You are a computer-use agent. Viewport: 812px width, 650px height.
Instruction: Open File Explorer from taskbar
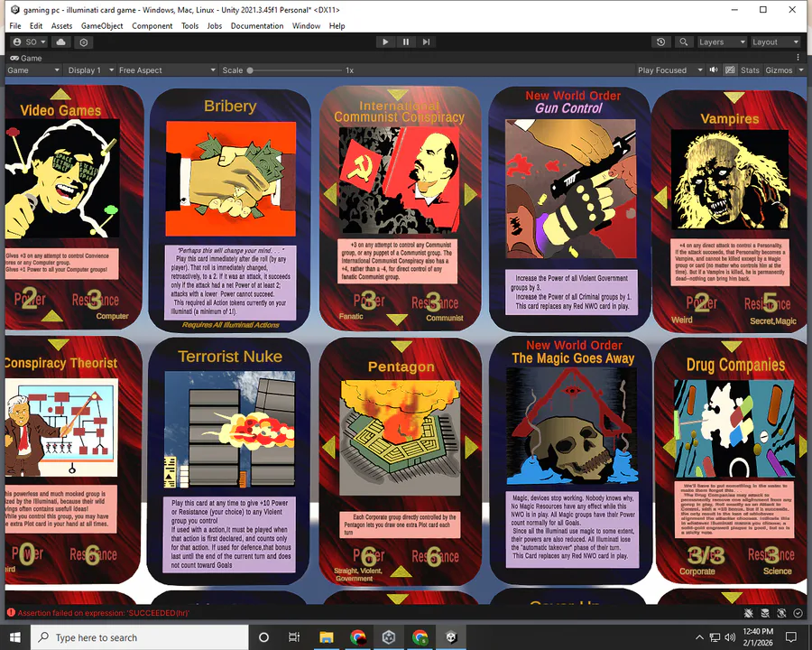point(327,637)
